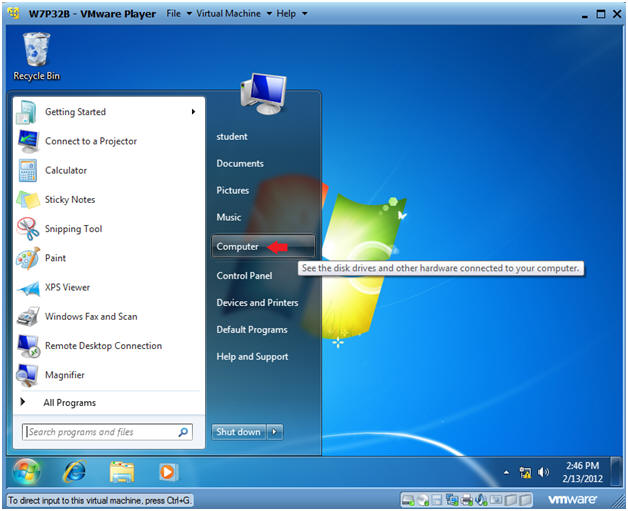This screenshot has width=628, height=511.
Task: Open the Recycle Bin desktop icon
Action: click(36, 56)
